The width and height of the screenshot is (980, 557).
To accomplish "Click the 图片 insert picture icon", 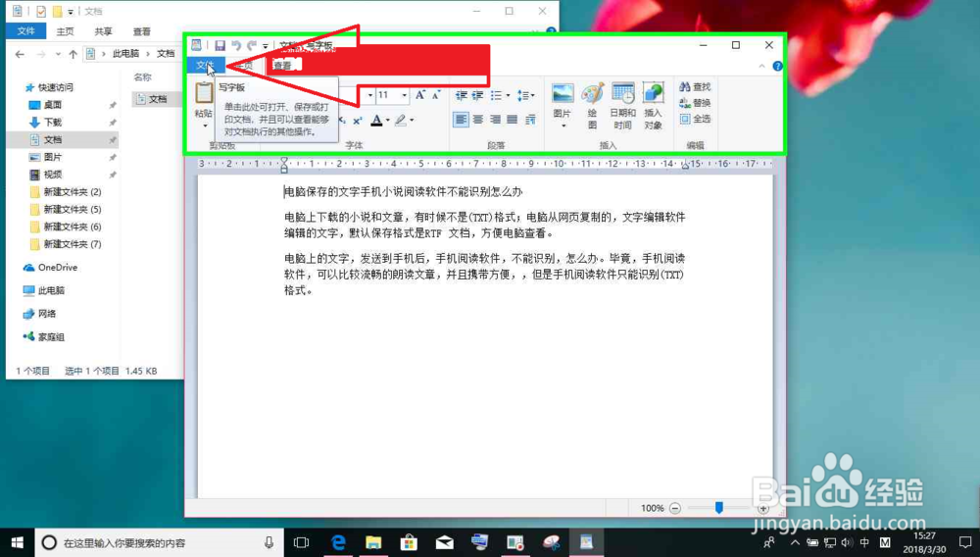I will [563, 94].
